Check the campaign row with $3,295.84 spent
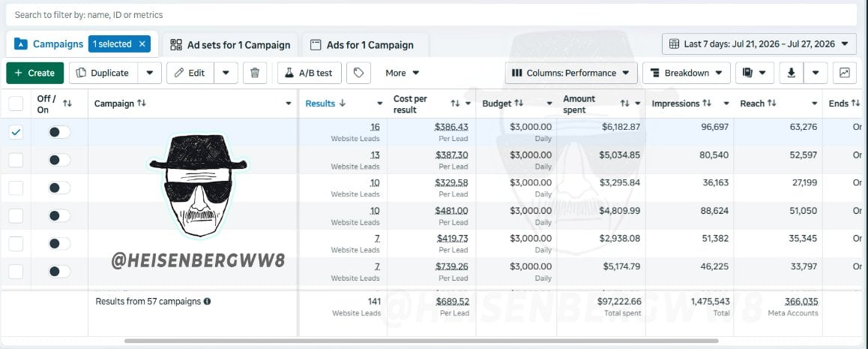Screen dimensions: 868x349 pyautogui.click(x=16, y=188)
